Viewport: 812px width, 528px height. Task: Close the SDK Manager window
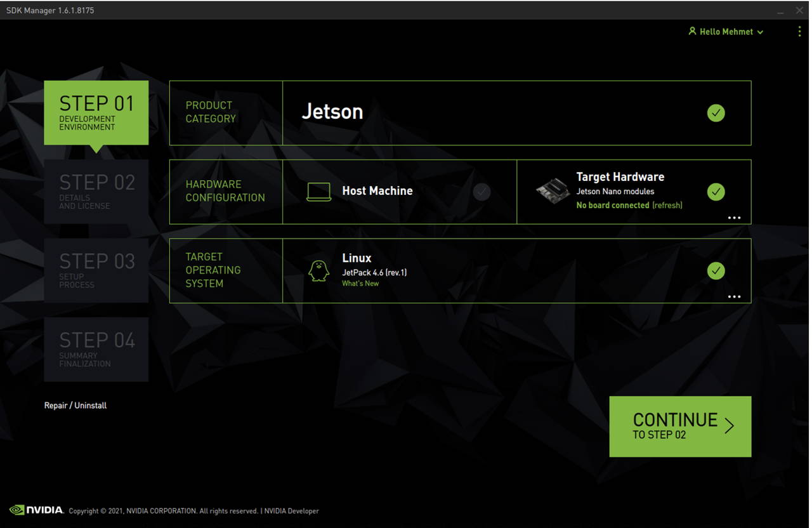(799, 11)
